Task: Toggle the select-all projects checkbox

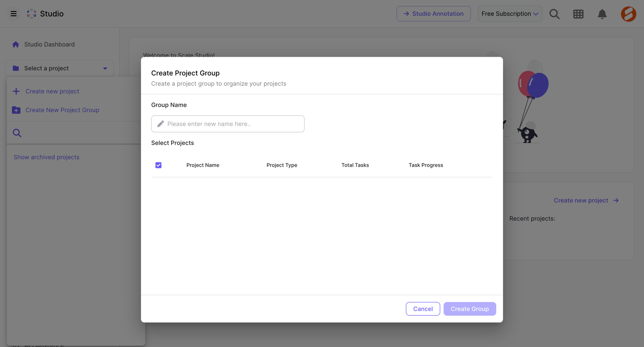Action: (158, 165)
